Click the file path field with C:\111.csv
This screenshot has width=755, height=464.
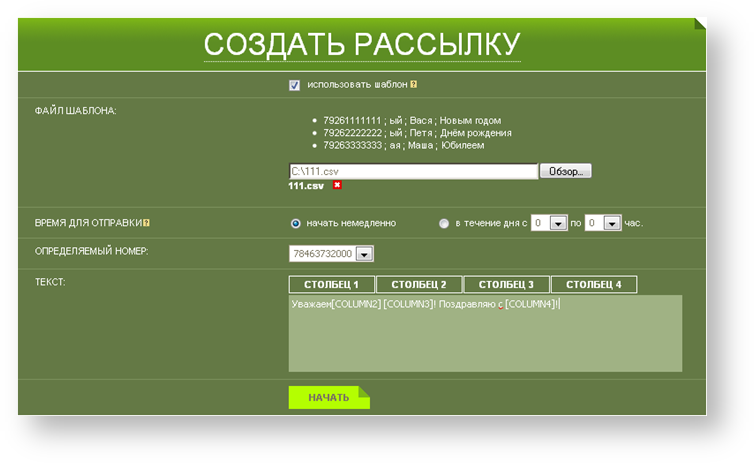(x=413, y=171)
